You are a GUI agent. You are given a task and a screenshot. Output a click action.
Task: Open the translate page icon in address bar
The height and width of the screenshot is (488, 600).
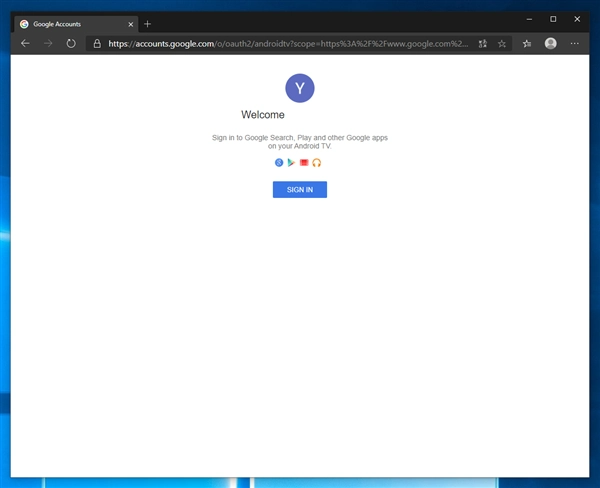point(483,44)
